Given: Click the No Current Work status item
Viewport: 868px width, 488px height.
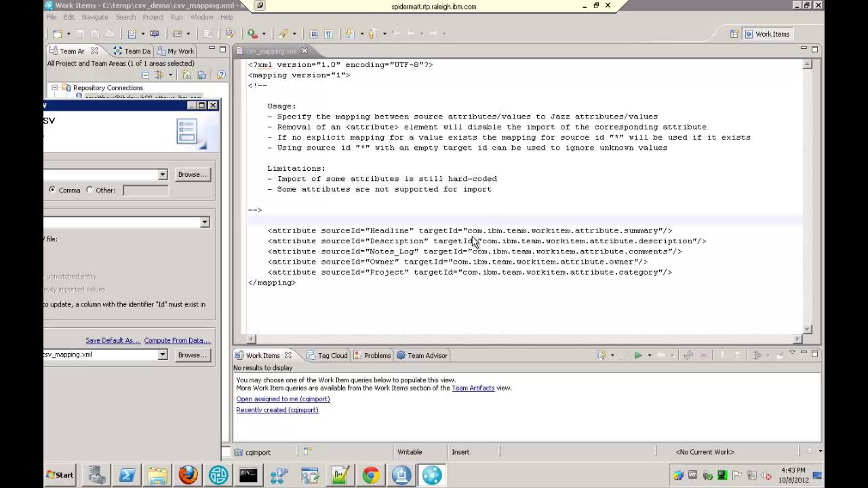Looking at the screenshot, I should (705, 452).
